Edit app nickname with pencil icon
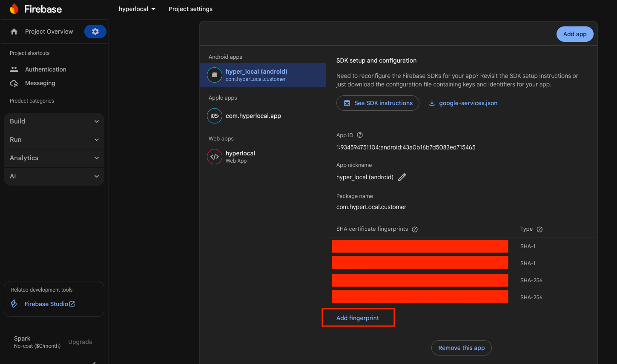617x364 pixels. (402, 177)
